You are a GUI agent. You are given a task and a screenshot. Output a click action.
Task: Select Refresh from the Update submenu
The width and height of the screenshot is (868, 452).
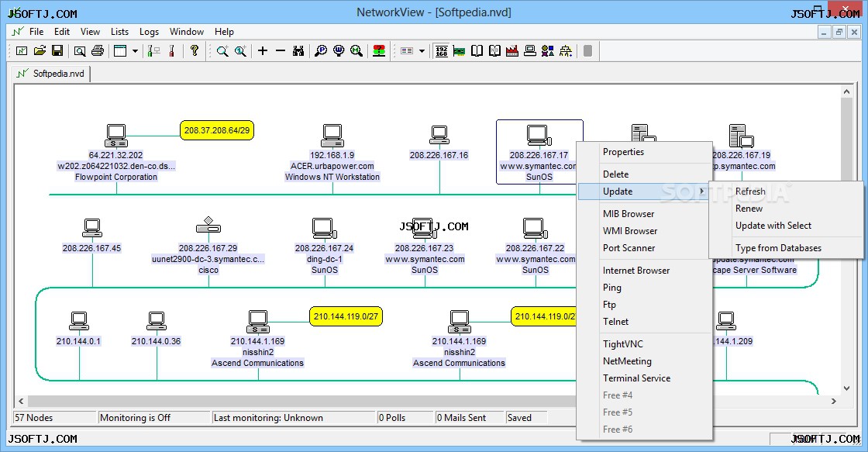786,191
